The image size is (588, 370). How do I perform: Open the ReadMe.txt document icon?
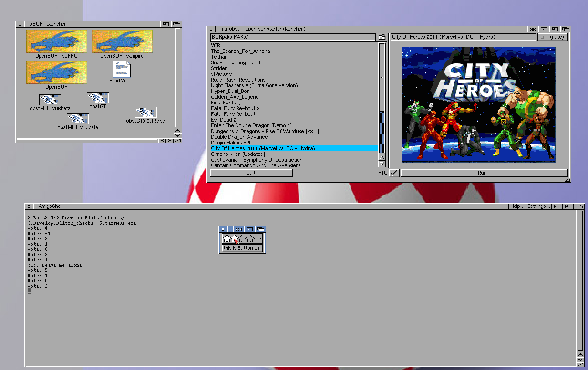122,69
